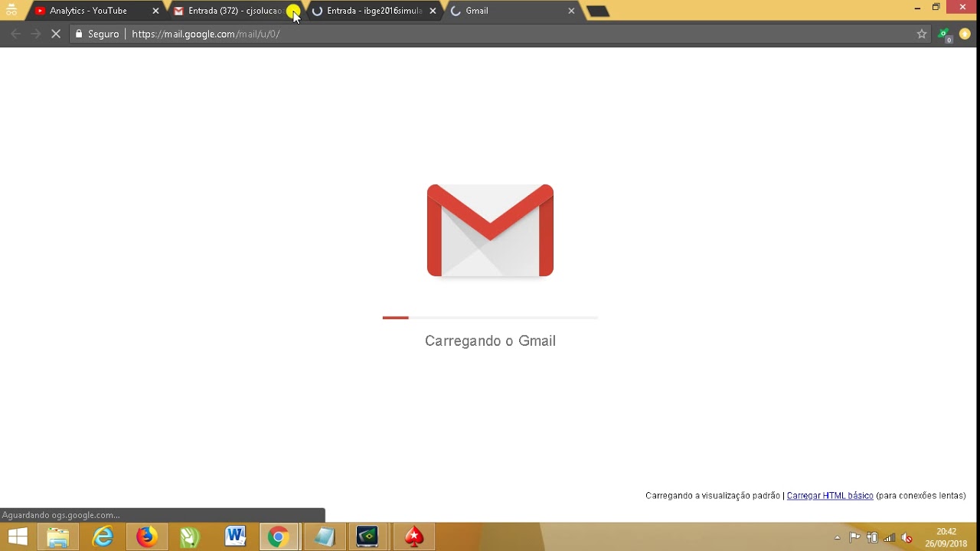Screen dimensions: 980x551
Task: Open the yellow circle extension icon
Action: pos(965,34)
